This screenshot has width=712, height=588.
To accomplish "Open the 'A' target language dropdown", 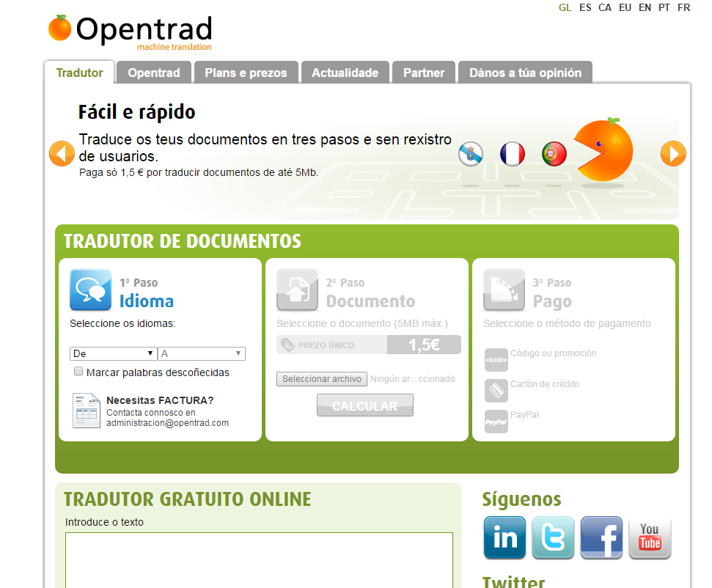I will pyautogui.click(x=201, y=353).
